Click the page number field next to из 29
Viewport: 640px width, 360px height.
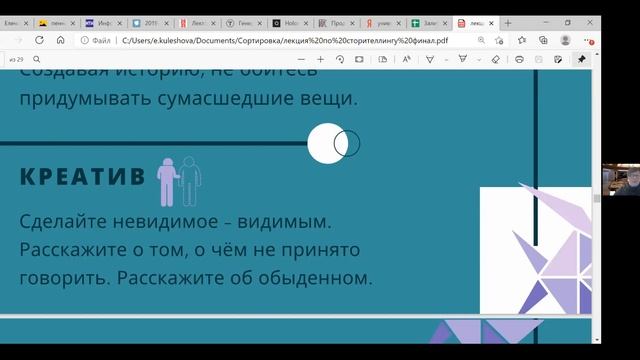[3, 60]
